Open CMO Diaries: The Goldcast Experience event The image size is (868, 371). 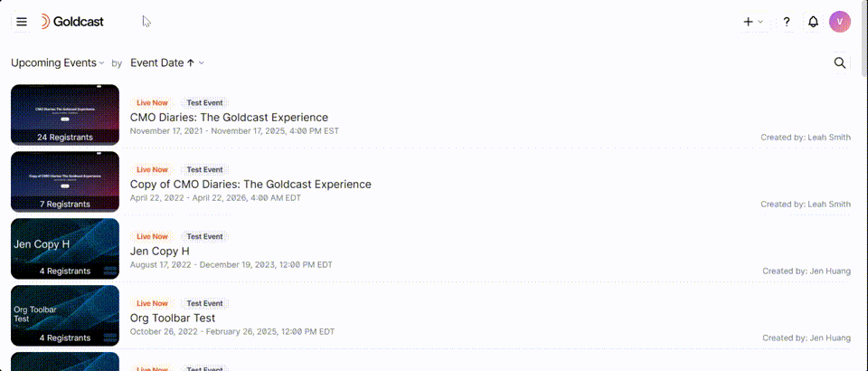click(229, 118)
